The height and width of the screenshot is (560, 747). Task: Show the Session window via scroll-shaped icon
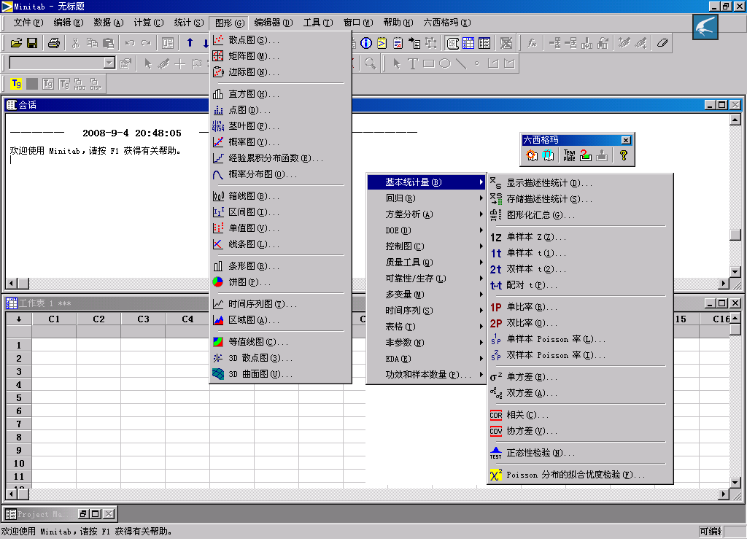452,43
